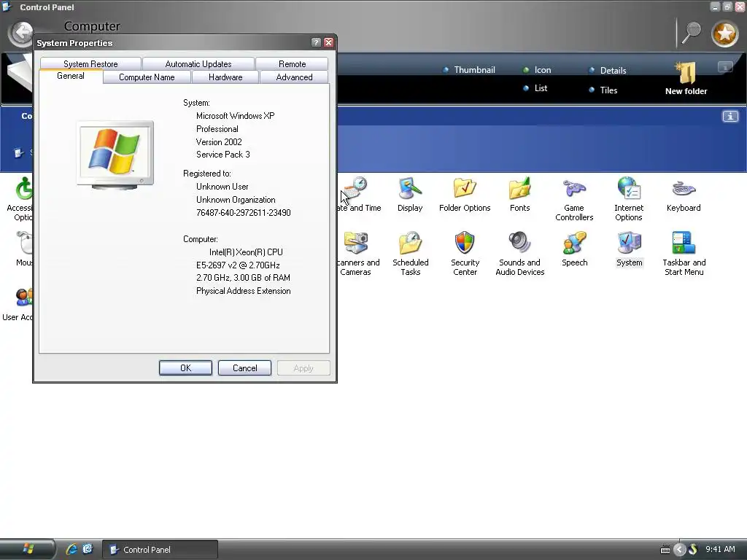The image size is (747, 560).
Task: Open the Display control panel icon
Action: 410,194
